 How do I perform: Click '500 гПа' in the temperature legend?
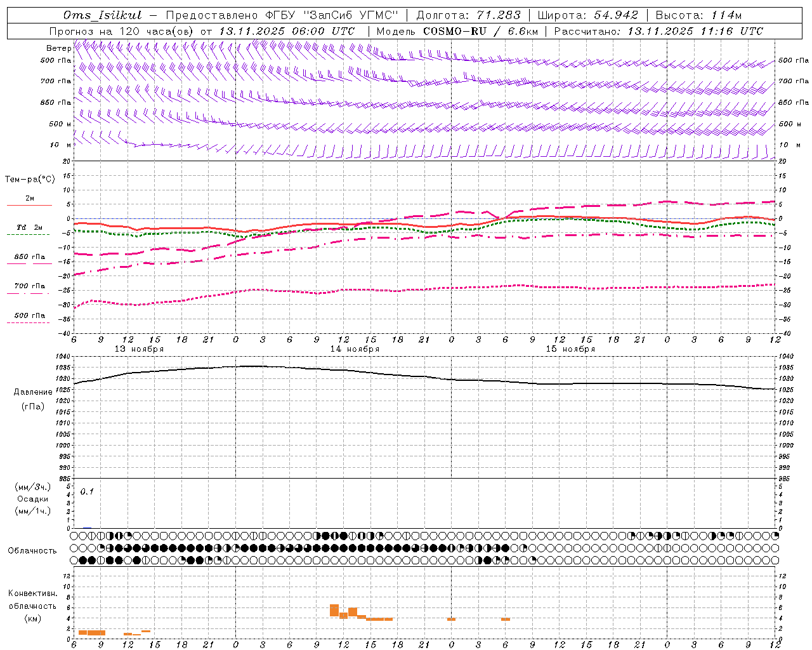click(30, 315)
